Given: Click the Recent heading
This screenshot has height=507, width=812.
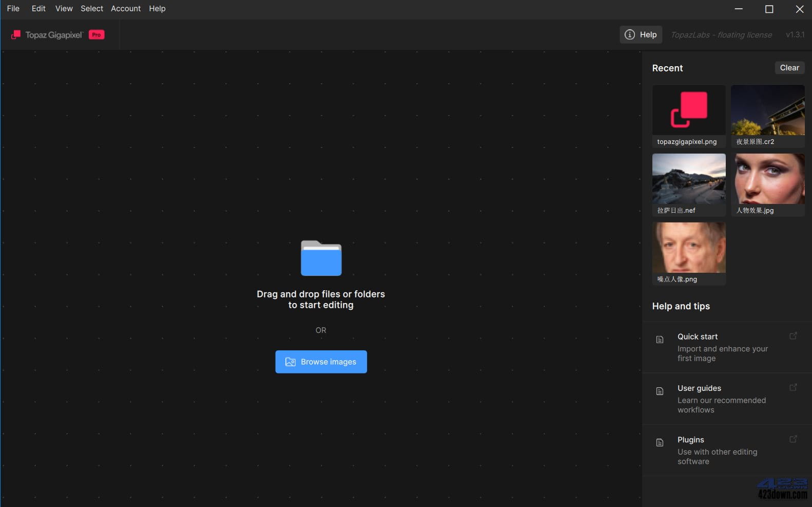Looking at the screenshot, I should click(x=667, y=68).
